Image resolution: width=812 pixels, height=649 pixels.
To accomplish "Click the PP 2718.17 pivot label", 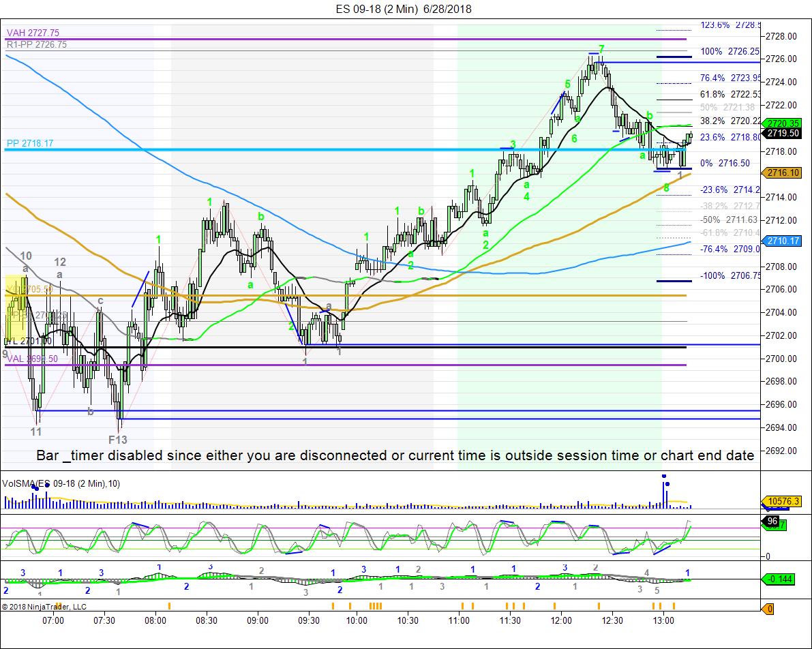I will coord(30,143).
